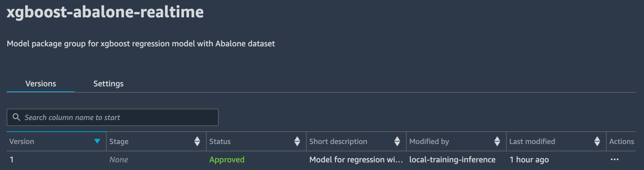Click the magnifying glass search icon

(x=16, y=117)
